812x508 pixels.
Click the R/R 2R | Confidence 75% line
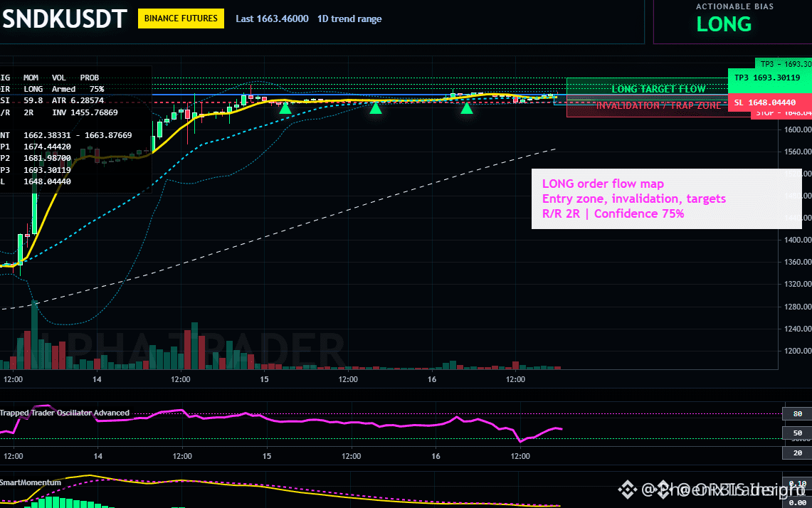click(613, 214)
